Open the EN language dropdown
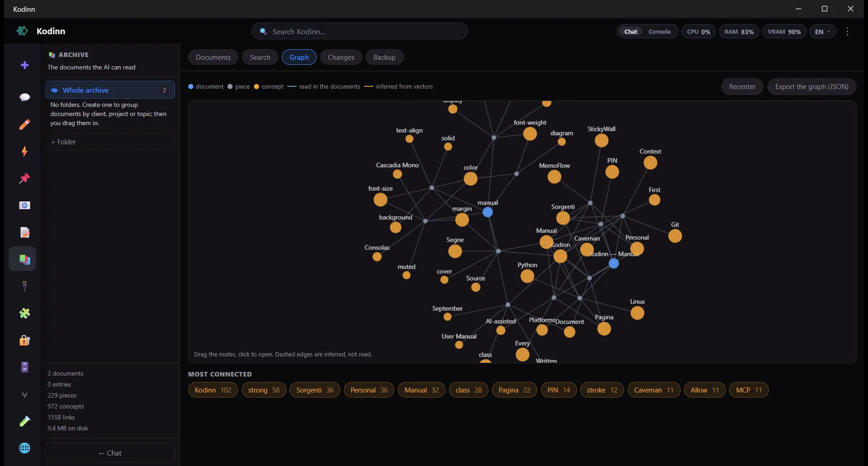Screen dimensions: 868x466 [x=822, y=31]
